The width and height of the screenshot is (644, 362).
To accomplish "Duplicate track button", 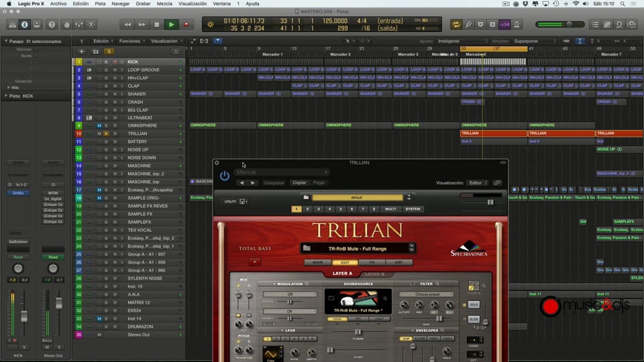I will click(x=95, y=52).
